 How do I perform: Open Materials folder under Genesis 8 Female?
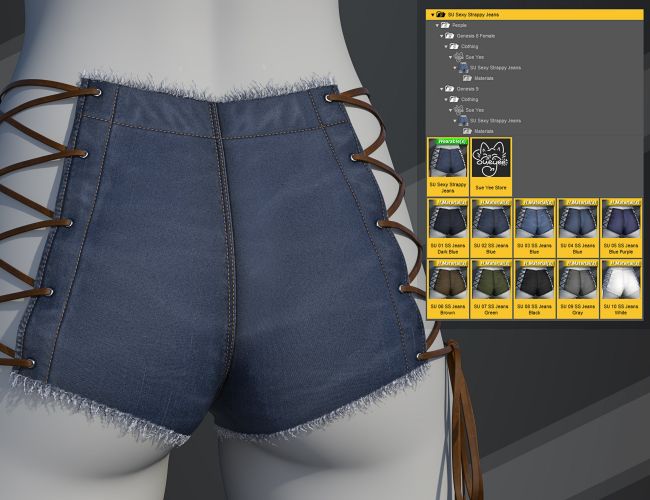483,77
